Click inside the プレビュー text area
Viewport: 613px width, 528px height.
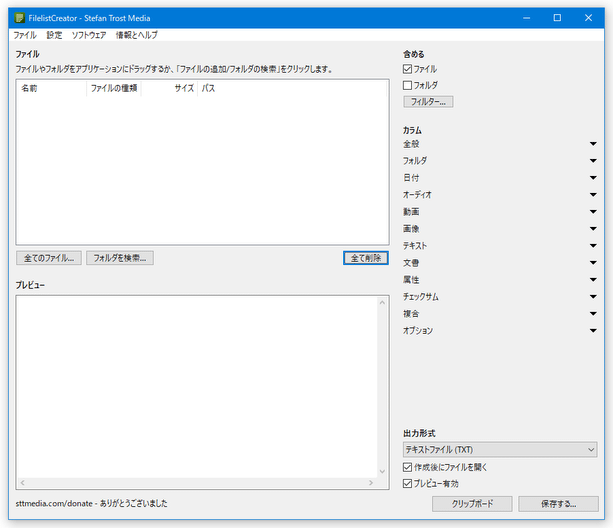pyautogui.click(x=197, y=387)
